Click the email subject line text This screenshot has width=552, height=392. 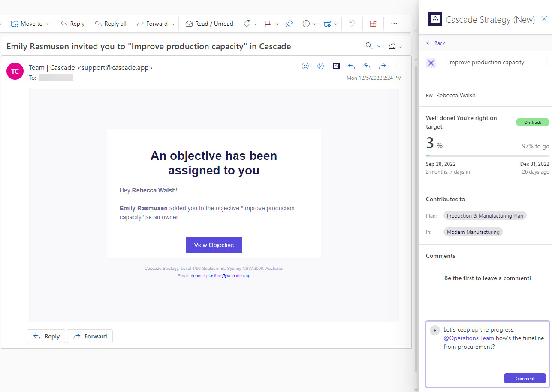click(149, 46)
